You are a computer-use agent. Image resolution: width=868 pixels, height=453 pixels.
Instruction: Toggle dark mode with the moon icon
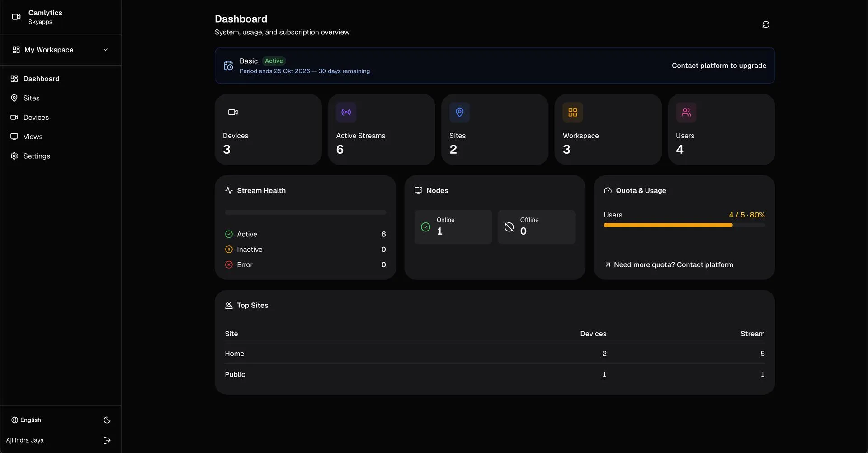107,420
